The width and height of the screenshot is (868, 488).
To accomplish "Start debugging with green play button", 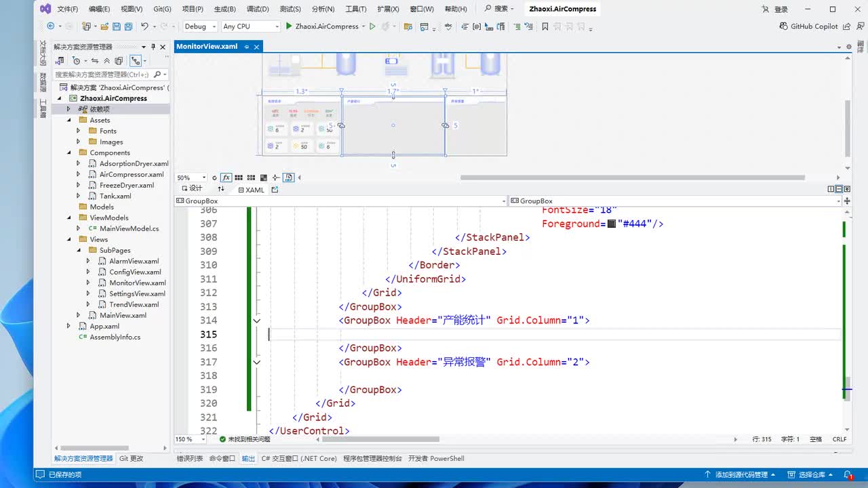I will tap(289, 26).
